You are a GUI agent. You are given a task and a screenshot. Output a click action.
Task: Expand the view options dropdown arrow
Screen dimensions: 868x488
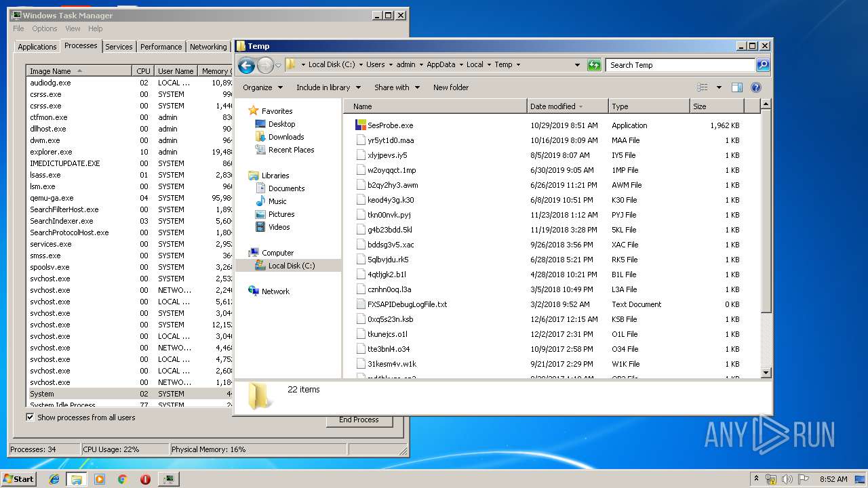[x=719, y=87]
